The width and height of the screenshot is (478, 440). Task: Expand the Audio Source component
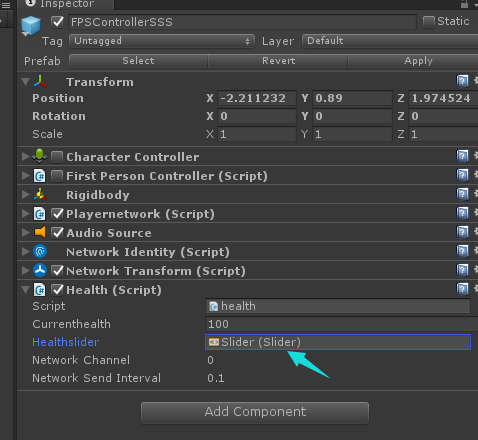[25, 232]
